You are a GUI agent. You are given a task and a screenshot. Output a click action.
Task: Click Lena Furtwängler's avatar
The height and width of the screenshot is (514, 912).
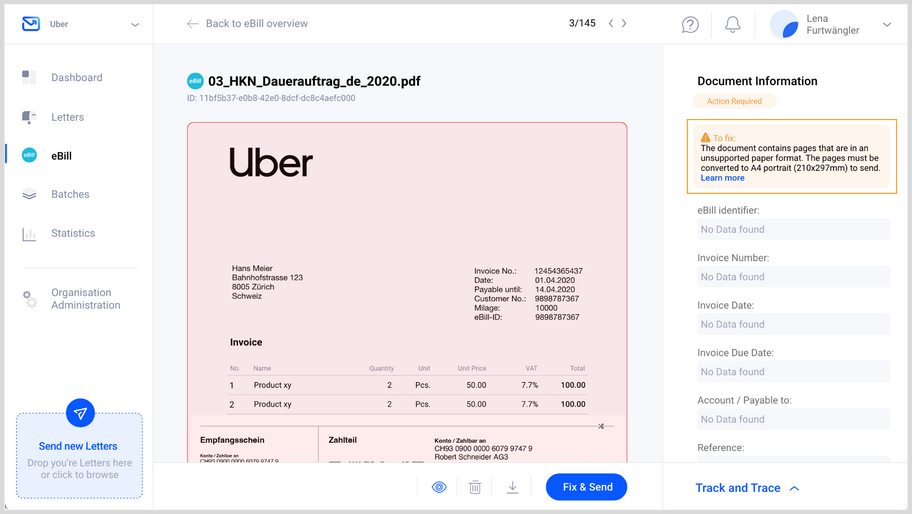click(x=785, y=24)
